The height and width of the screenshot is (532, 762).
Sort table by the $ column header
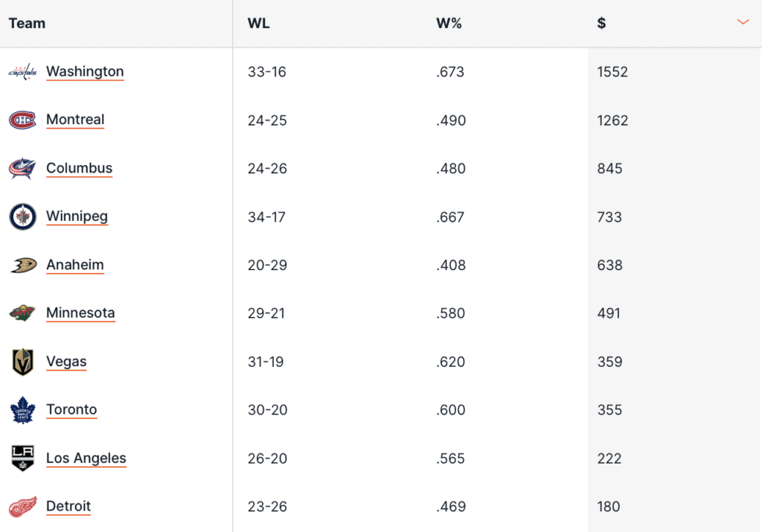(601, 23)
